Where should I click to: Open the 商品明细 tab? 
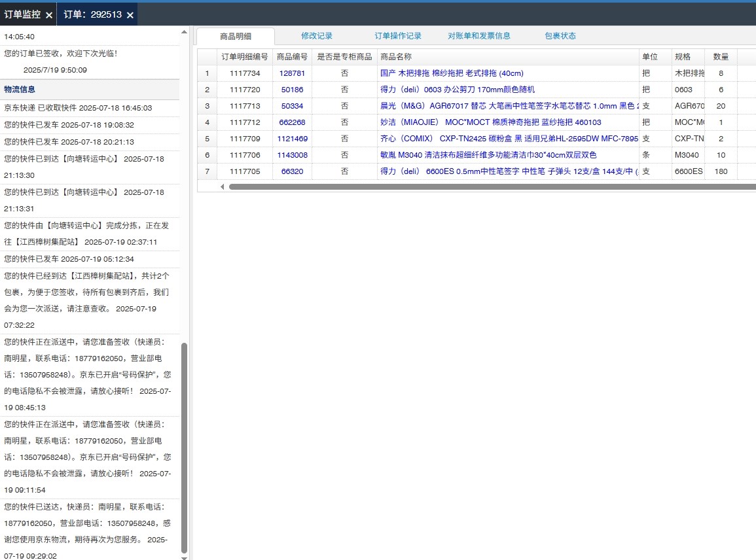pos(236,36)
